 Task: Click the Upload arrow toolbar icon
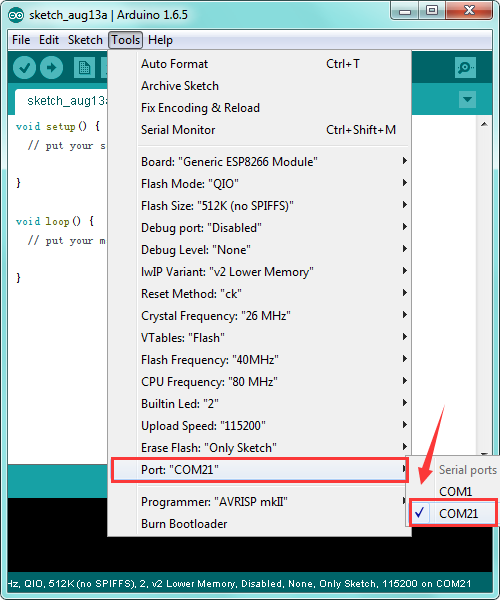[51, 68]
